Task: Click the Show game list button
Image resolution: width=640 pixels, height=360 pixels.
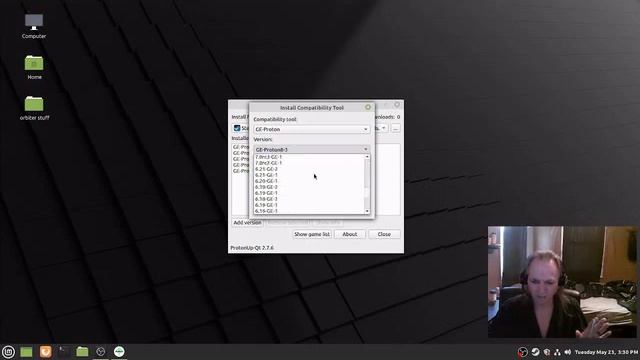Action: tap(312, 234)
